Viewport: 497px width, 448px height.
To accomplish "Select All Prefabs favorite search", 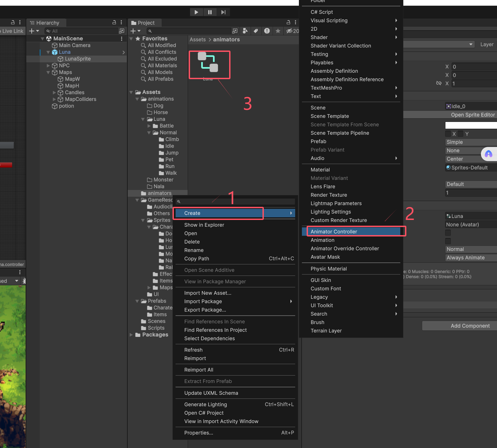I will coord(161,79).
